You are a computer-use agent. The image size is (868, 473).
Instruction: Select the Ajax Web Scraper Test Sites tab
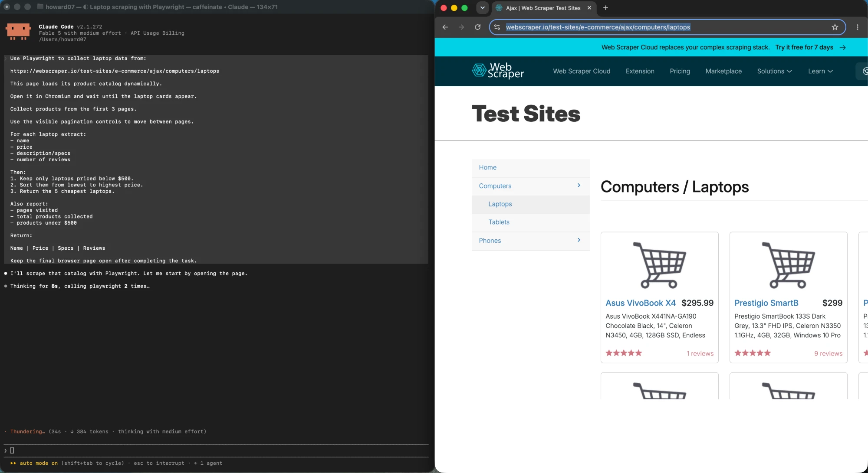(x=543, y=8)
